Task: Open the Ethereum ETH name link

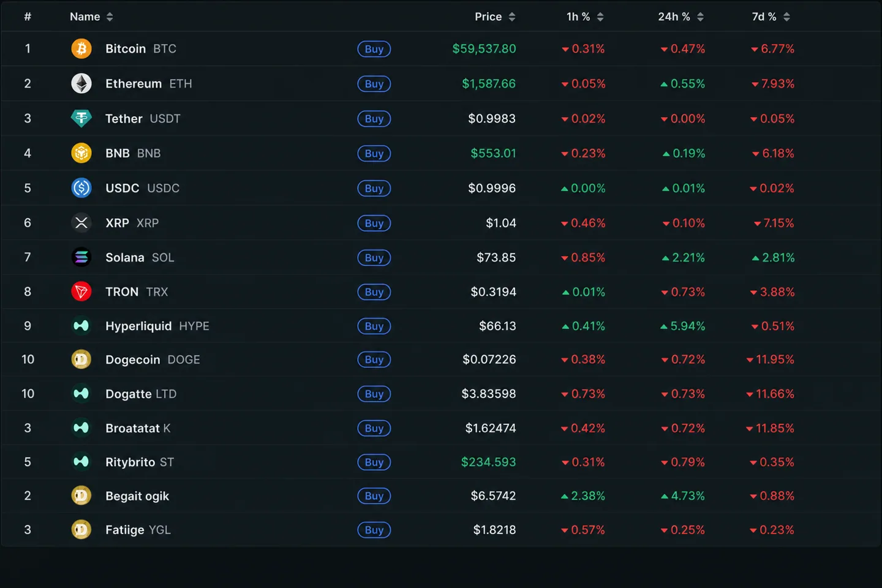Action: point(149,83)
